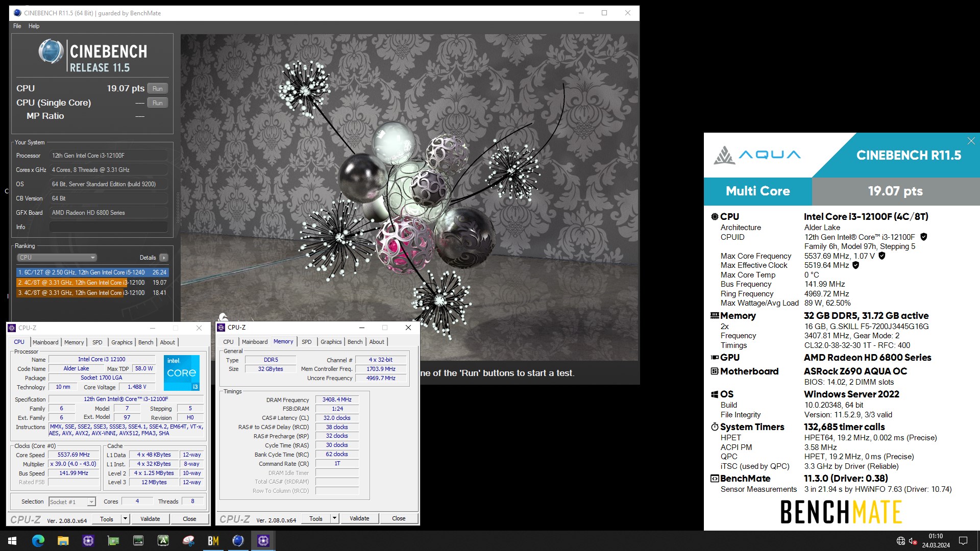
Task: Select the highlighted Memory tab in CPU-Z
Action: tap(283, 342)
